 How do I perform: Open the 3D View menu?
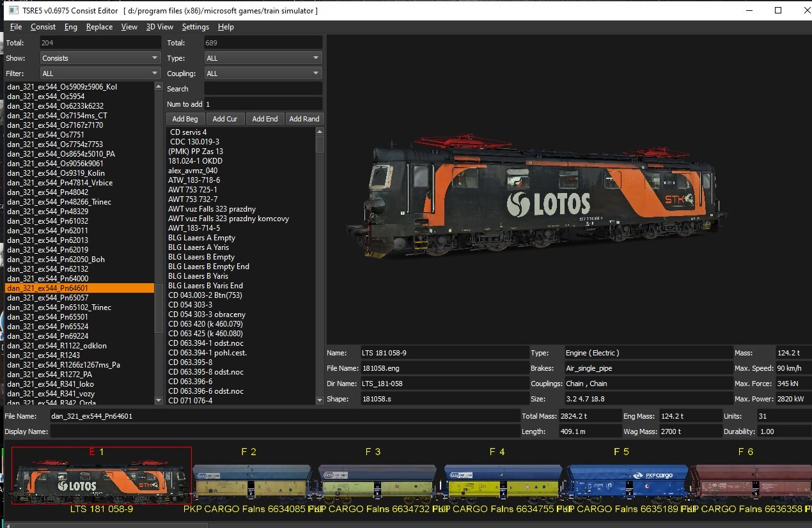click(x=159, y=27)
